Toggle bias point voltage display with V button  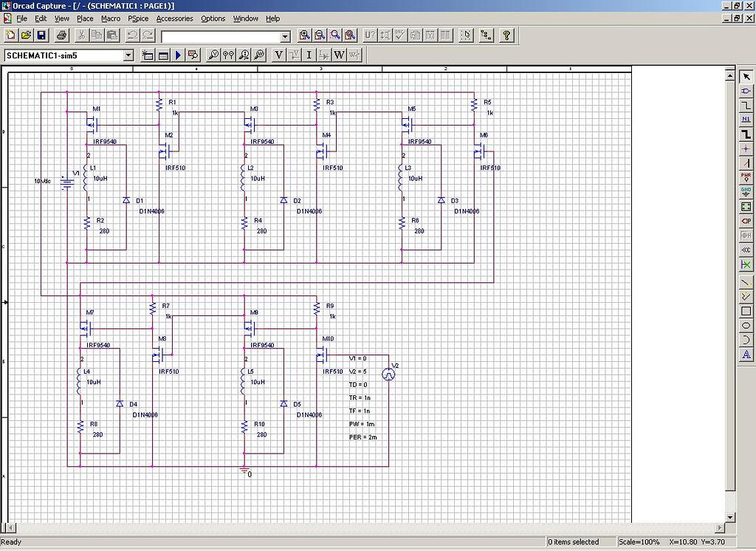click(278, 55)
